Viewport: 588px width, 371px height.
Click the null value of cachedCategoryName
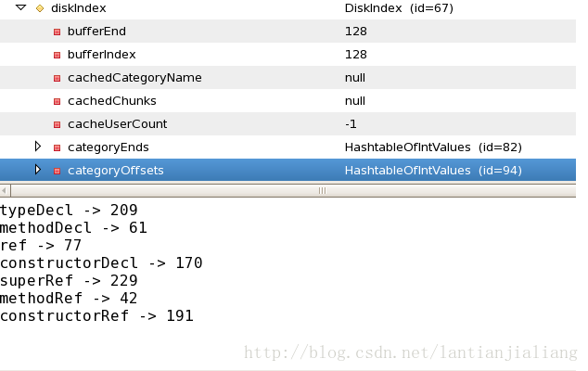pyautogui.click(x=355, y=78)
